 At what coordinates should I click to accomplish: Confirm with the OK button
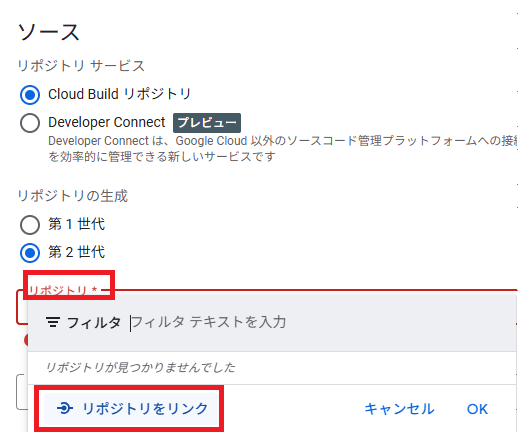477,409
